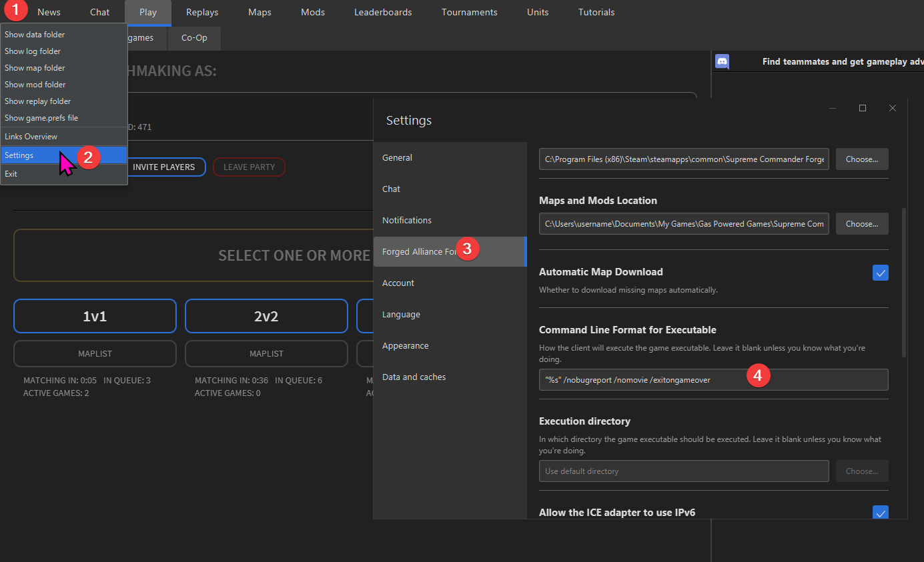Select Account in Settings sidebar
Viewport: 924px width, 562px height.
[x=450, y=283]
